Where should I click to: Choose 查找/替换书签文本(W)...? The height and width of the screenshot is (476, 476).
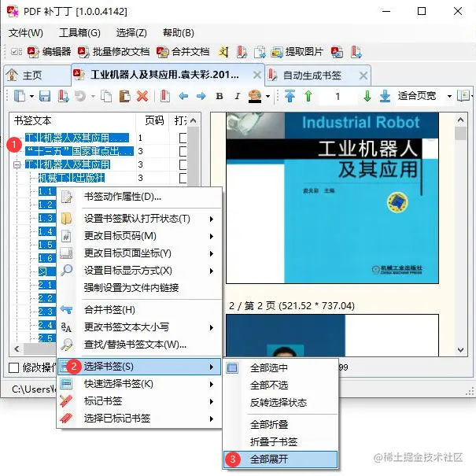(x=139, y=345)
